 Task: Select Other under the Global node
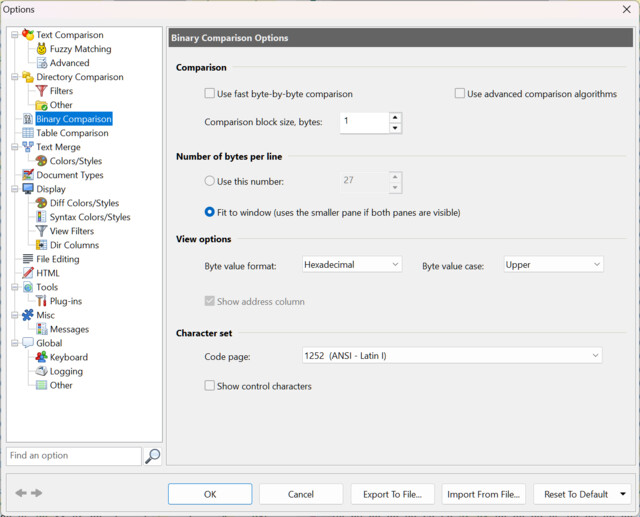coord(61,385)
